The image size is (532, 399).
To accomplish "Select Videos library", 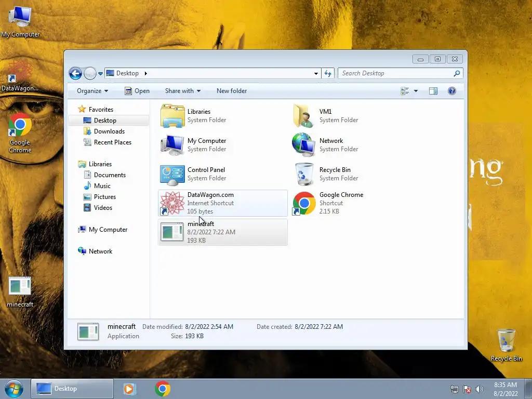I will 103,208.
